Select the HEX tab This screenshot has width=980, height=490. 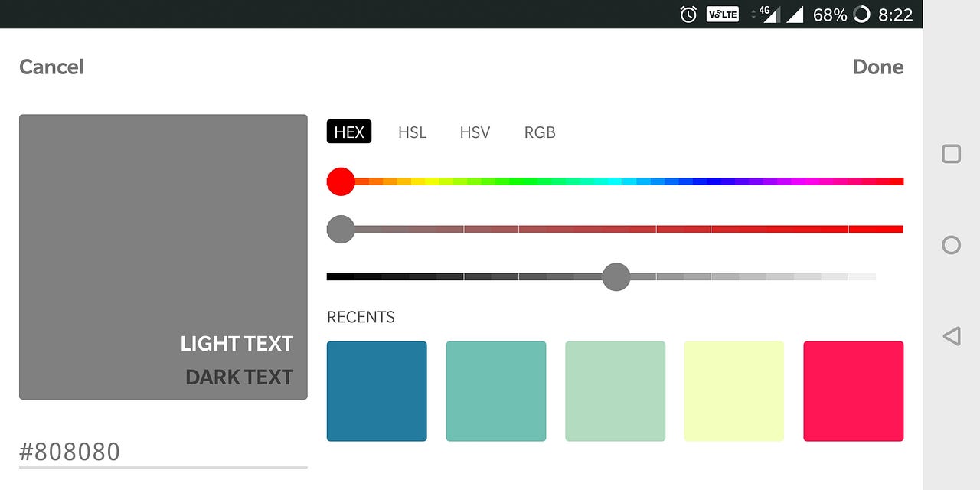pos(349,131)
